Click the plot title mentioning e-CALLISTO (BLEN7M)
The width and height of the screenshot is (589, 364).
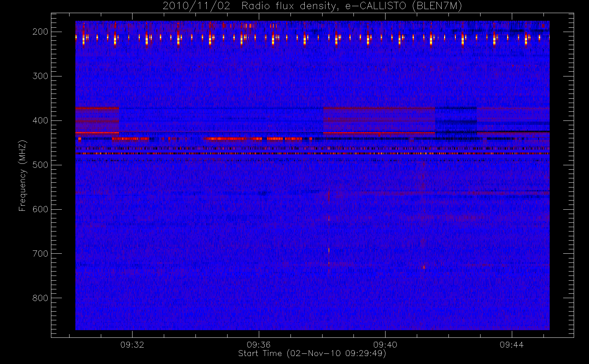[312, 6]
